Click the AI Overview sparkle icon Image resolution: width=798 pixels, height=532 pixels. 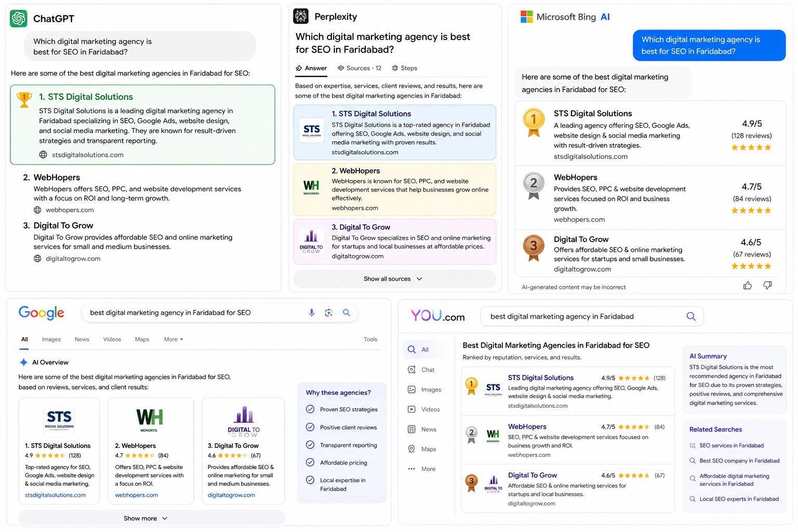[x=23, y=362]
